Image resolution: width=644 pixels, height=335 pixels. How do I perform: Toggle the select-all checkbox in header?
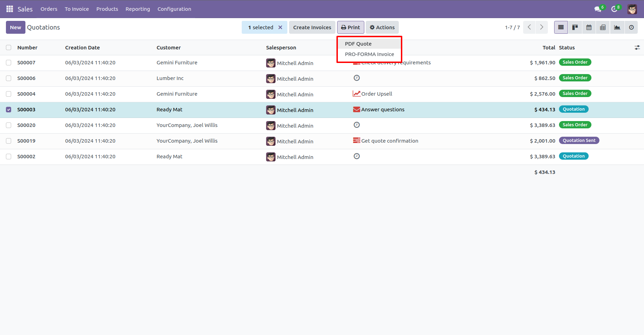point(8,47)
